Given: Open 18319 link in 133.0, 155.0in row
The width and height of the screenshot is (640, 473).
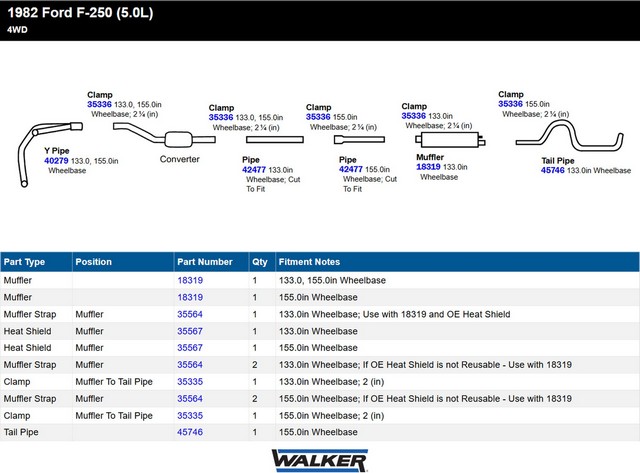Looking at the screenshot, I should [x=190, y=280].
